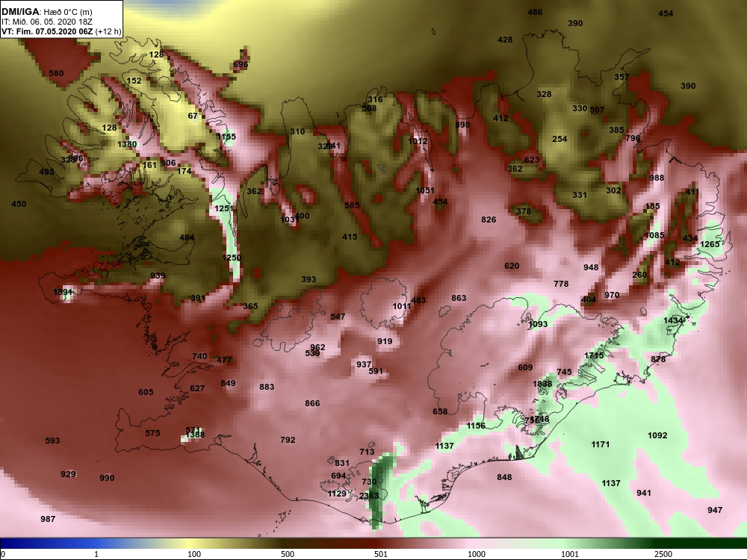Viewport: 747px width, 560px height.
Task: Click the 848 label
Action: (504, 477)
